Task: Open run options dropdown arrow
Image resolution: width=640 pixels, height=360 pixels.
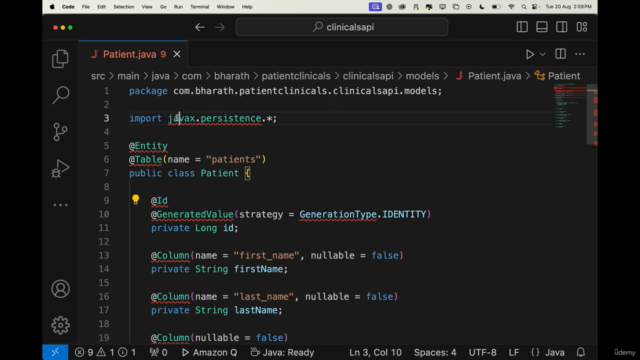Action: pos(542,54)
